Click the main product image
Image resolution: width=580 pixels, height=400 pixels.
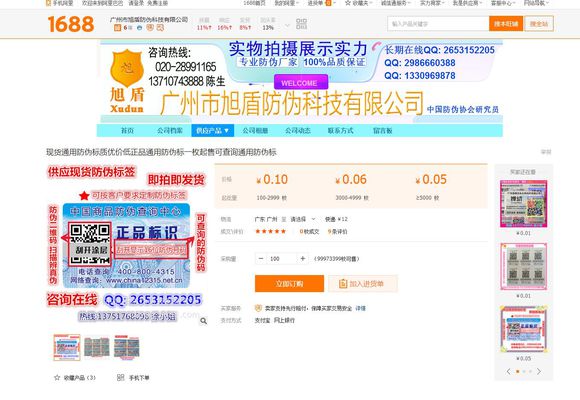coord(127,246)
